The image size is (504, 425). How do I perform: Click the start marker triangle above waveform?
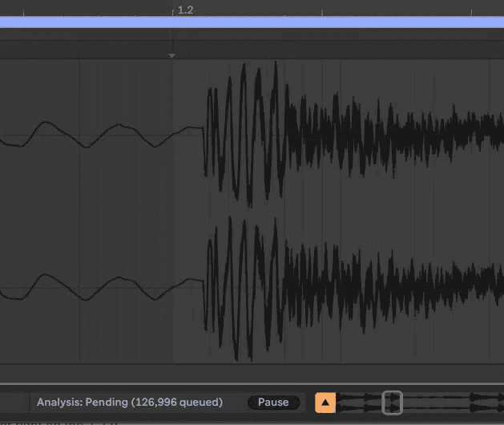(171, 55)
